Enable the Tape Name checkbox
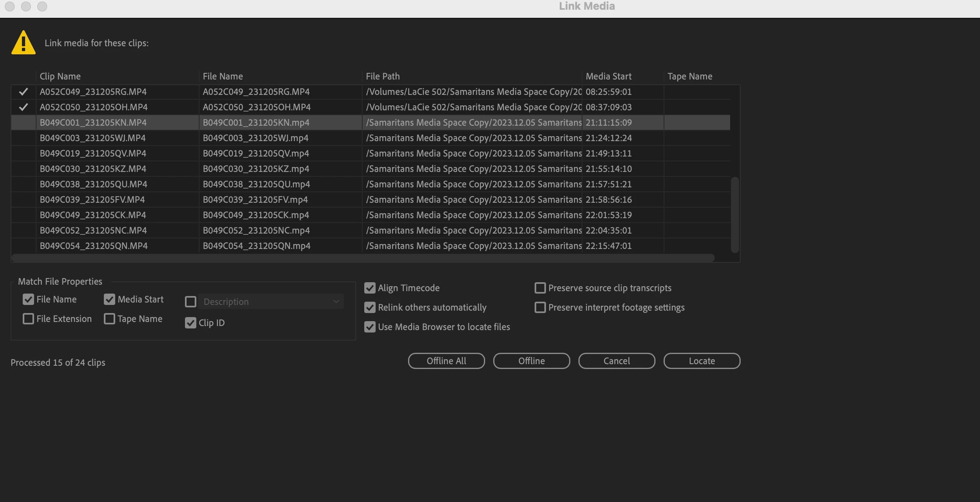980x502 pixels. (x=110, y=319)
